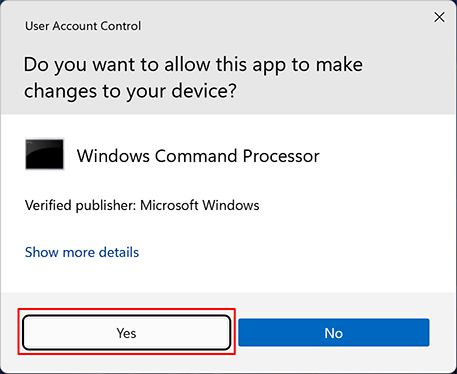Select the Verified publisher label

[80, 205]
